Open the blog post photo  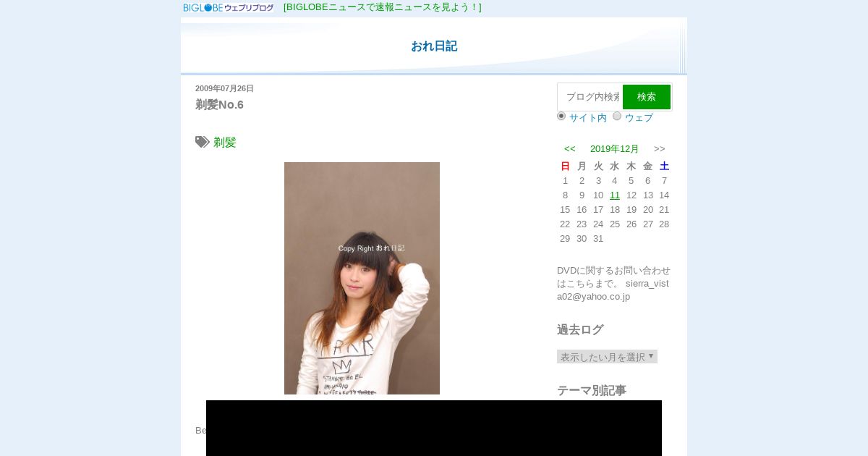[x=362, y=278]
